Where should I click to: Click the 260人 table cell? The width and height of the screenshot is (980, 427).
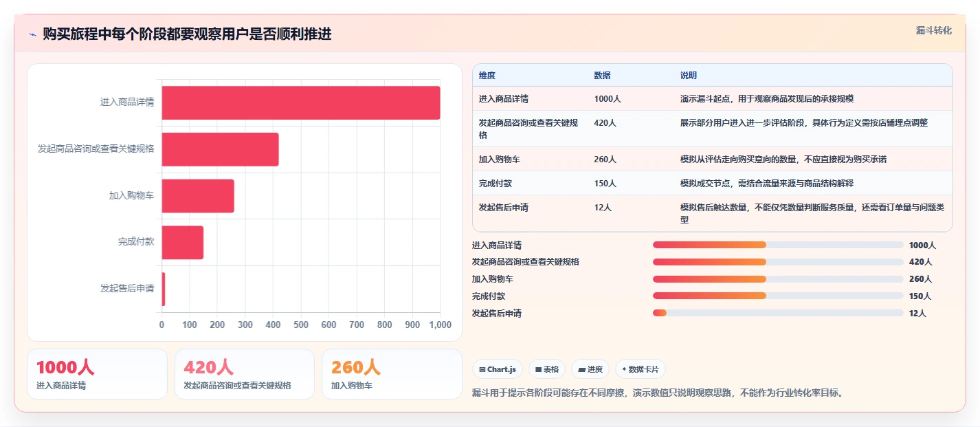click(x=605, y=160)
